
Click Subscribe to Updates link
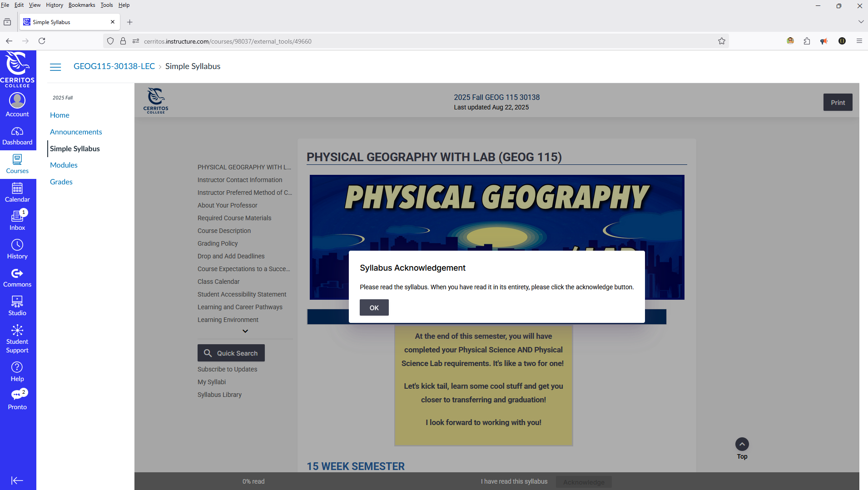pos(227,369)
